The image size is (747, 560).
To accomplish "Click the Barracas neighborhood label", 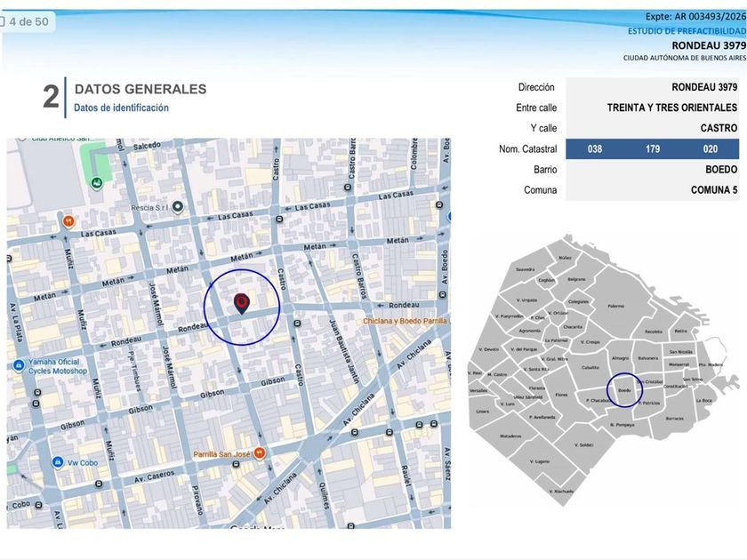I will pyautogui.click(x=674, y=418).
